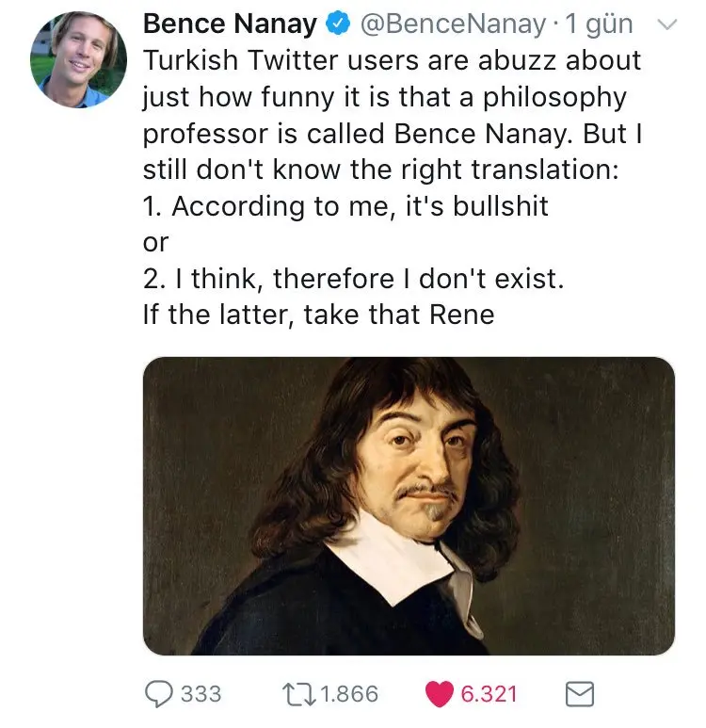The image size is (706, 728).
Task: Click the 333 replies count
Action: pos(201,694)
